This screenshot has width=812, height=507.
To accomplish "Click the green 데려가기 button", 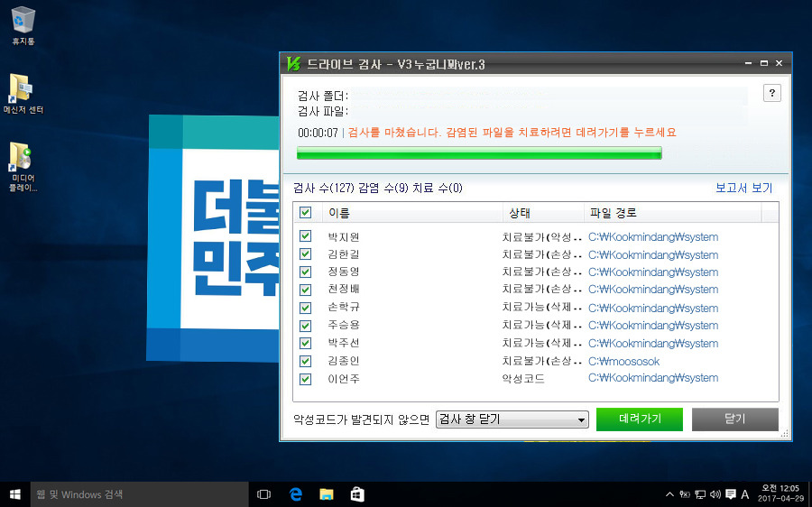I will point(640,419).
